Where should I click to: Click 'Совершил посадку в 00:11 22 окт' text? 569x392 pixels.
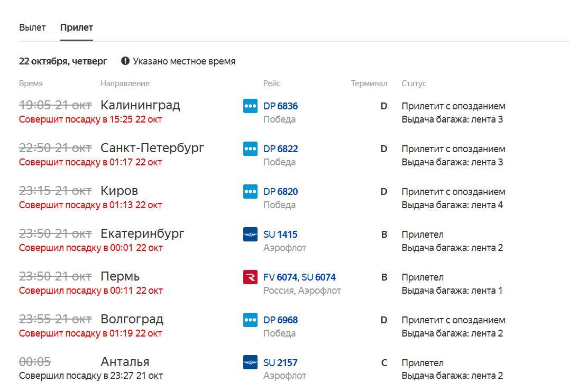(91, 291)
